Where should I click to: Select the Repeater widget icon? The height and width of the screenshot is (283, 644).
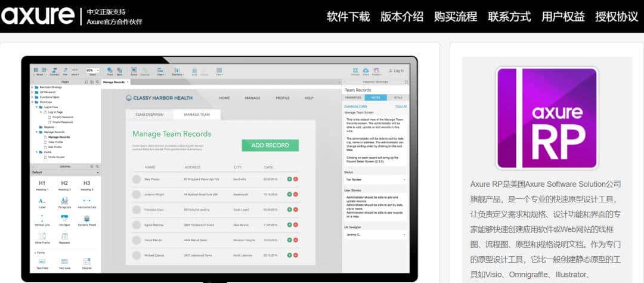[64, 236]
